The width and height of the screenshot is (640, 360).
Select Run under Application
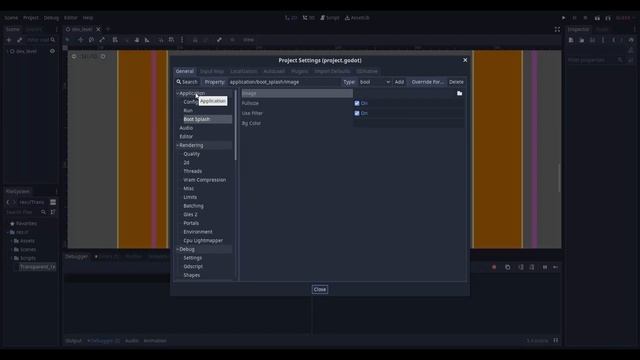[188, 111]
